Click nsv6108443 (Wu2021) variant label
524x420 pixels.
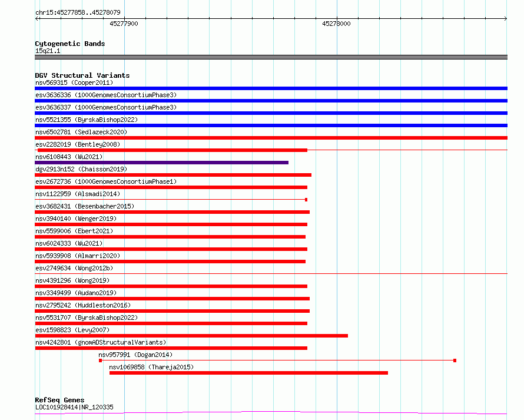[69, 157]
